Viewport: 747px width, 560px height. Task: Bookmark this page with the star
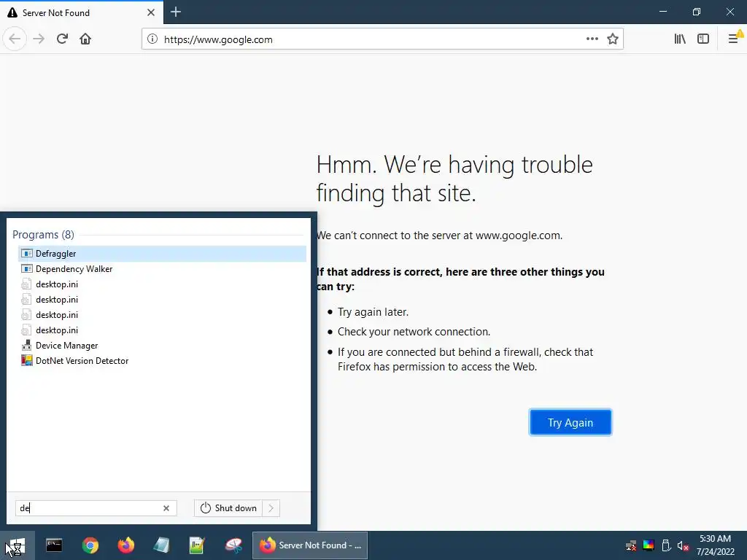coord(613,39)
